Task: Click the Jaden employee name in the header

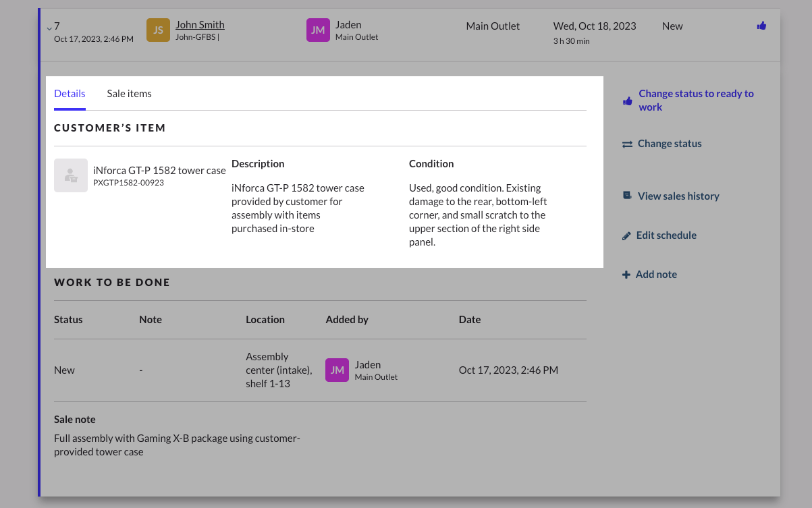Action: pyautogui.click(x=348, y=25)
